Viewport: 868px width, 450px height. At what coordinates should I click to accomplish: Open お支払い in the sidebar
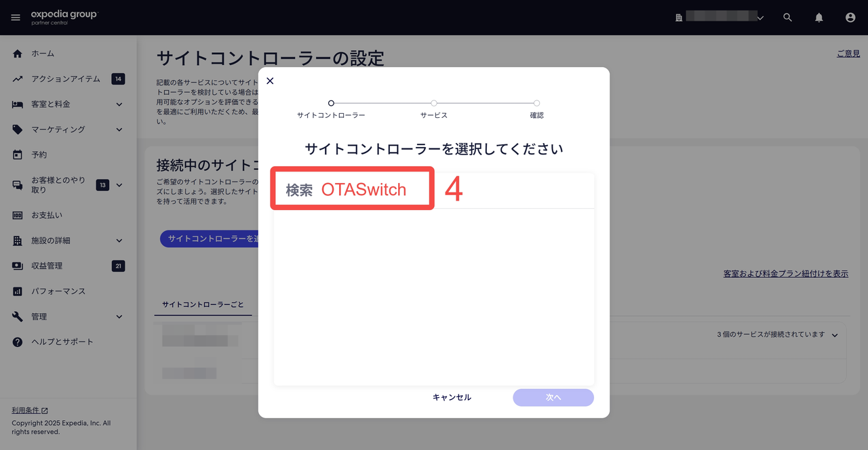click(x=47, y=215)
